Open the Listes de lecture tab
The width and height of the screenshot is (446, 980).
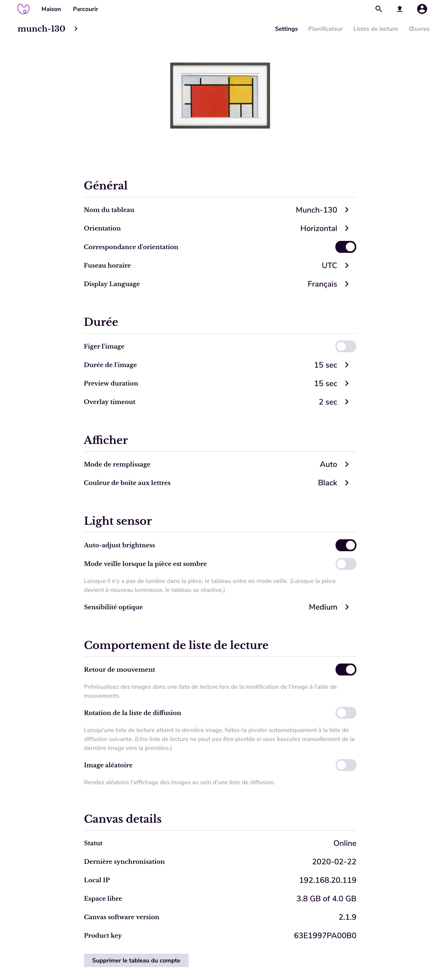375,29
